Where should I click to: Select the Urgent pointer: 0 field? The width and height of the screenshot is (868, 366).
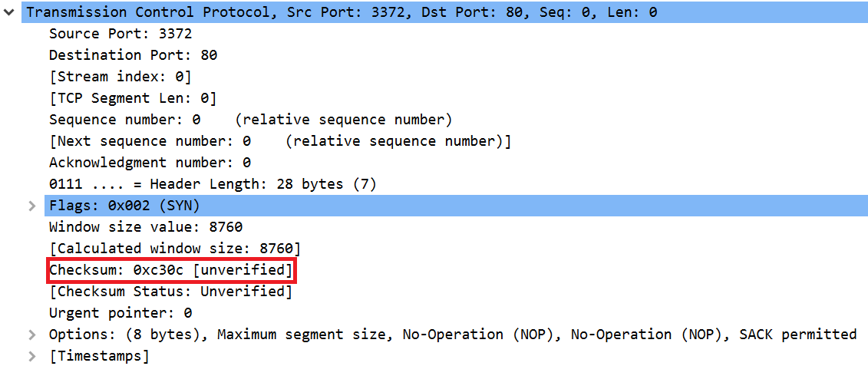(120, 313)
